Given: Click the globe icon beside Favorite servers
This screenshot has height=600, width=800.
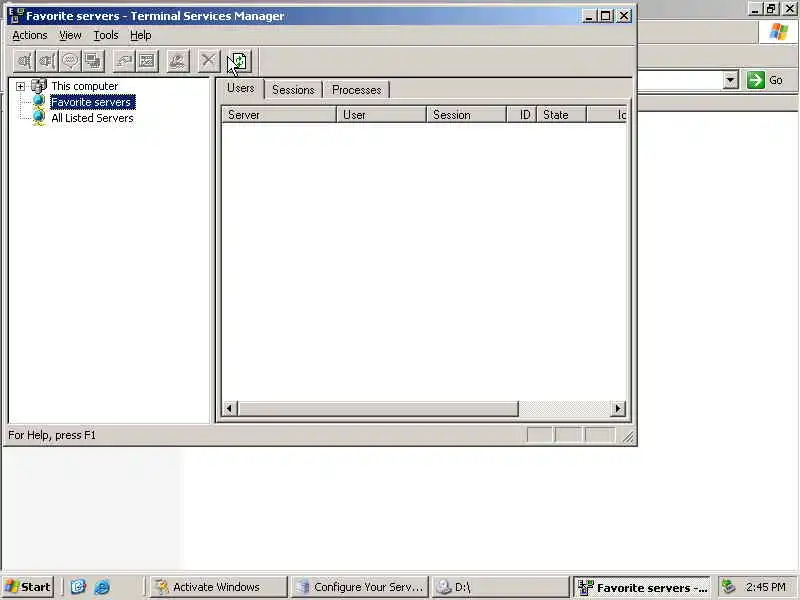Looking at the screenshot, I should tap(39, 102).
